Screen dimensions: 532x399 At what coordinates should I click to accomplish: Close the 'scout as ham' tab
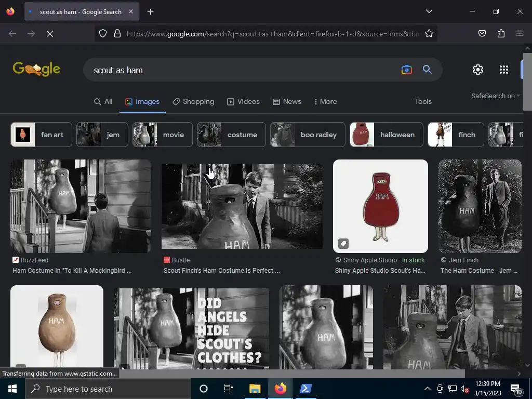click(x=131, y=11)
